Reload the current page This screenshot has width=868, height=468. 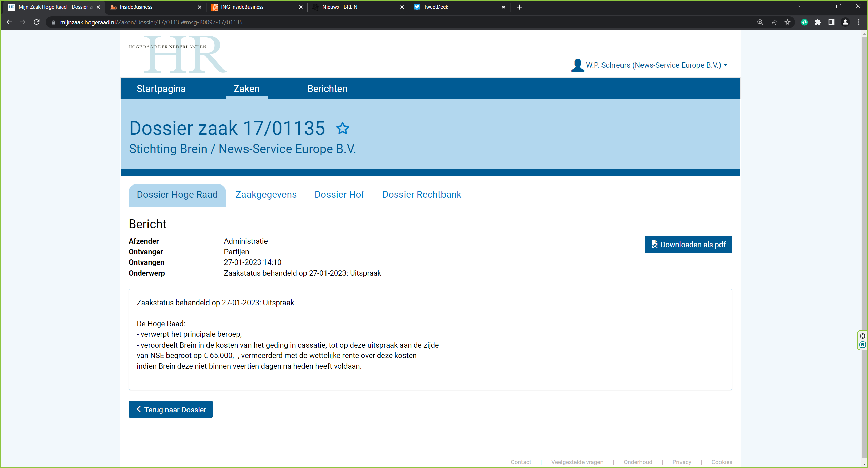pyautogui.click(x=37, y=22)
